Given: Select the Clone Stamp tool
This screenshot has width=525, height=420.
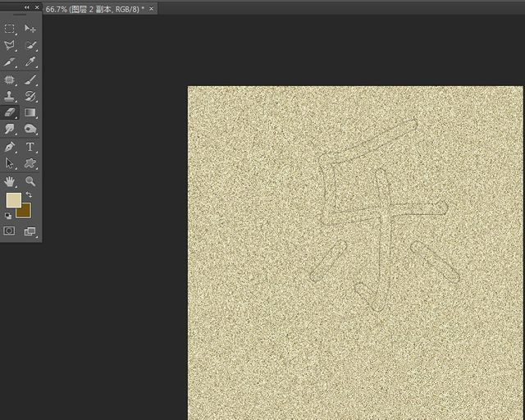Looking at the screenshot, I should (9, 96).
